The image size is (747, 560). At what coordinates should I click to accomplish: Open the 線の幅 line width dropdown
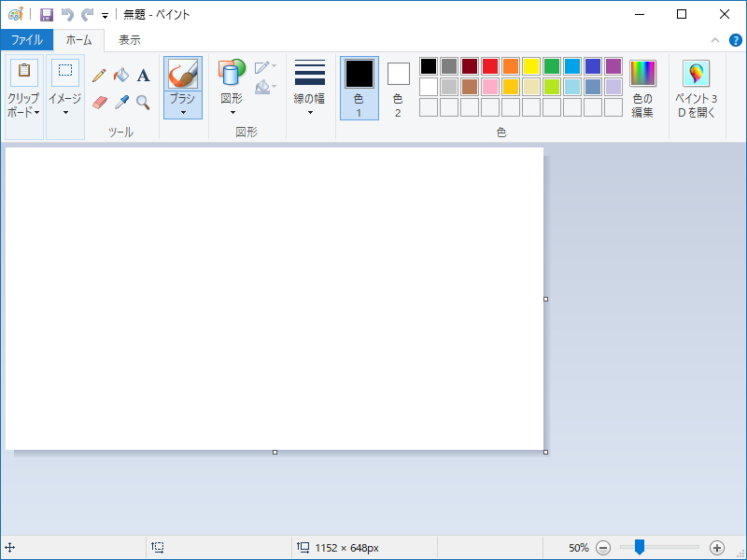[x=310, y=88]
